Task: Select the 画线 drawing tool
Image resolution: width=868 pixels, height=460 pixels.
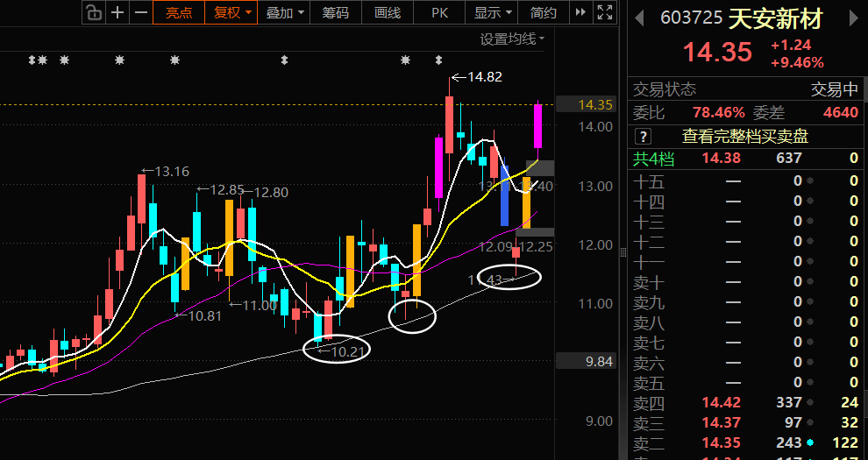Action: coord(388,12)
